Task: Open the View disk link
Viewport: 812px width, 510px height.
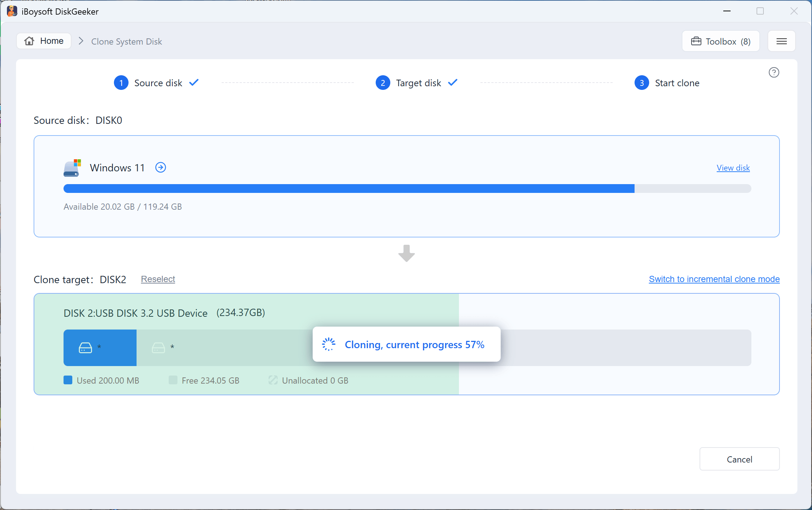Action: click(733, 168)
